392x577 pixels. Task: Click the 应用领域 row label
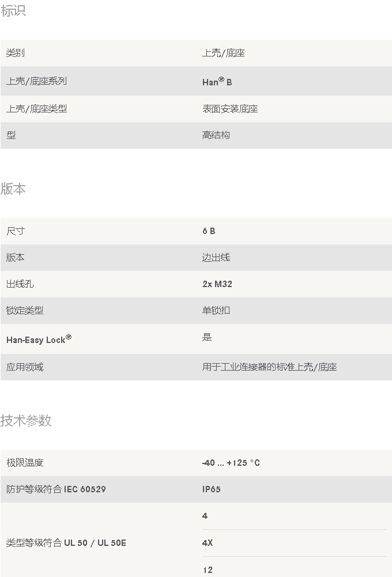[25, 367]
